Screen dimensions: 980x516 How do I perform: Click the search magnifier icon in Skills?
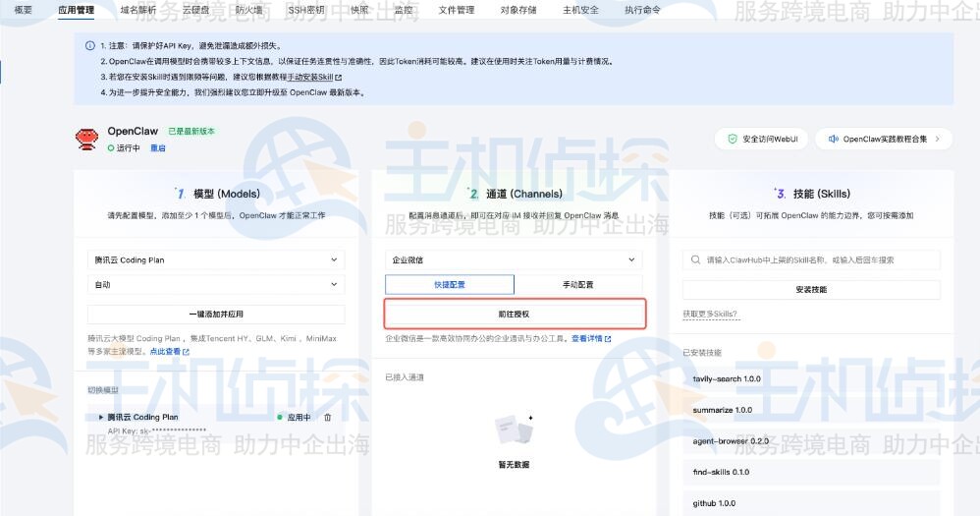click(x=695, y=259)
